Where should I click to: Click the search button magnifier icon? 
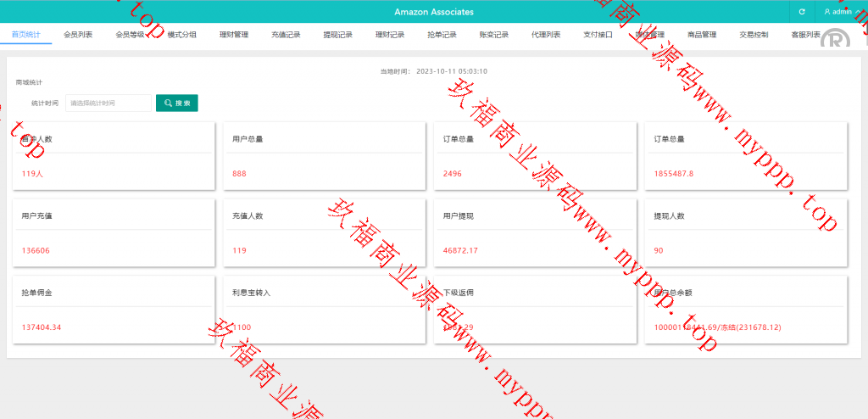pyautogui.click(x=169, y=103)
